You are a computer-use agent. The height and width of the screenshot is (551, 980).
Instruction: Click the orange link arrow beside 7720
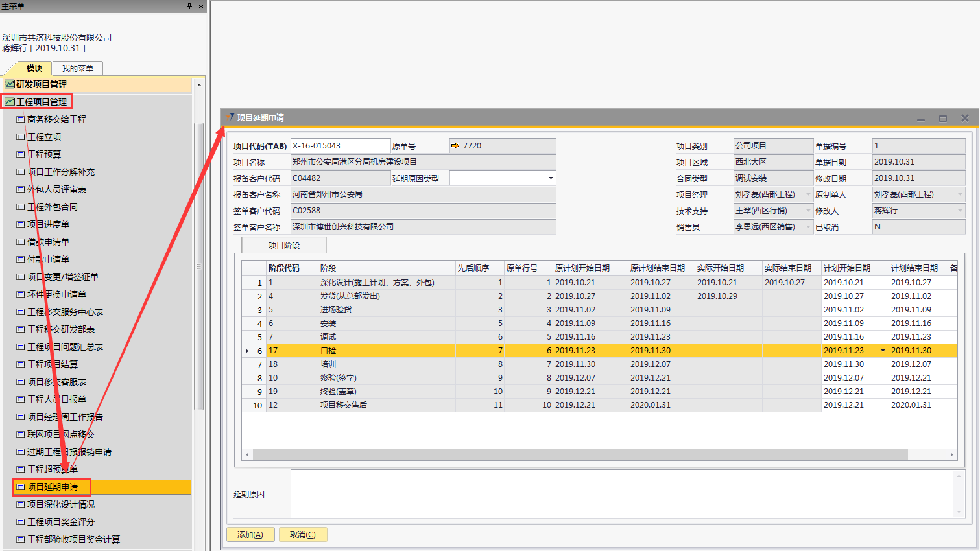455,146
